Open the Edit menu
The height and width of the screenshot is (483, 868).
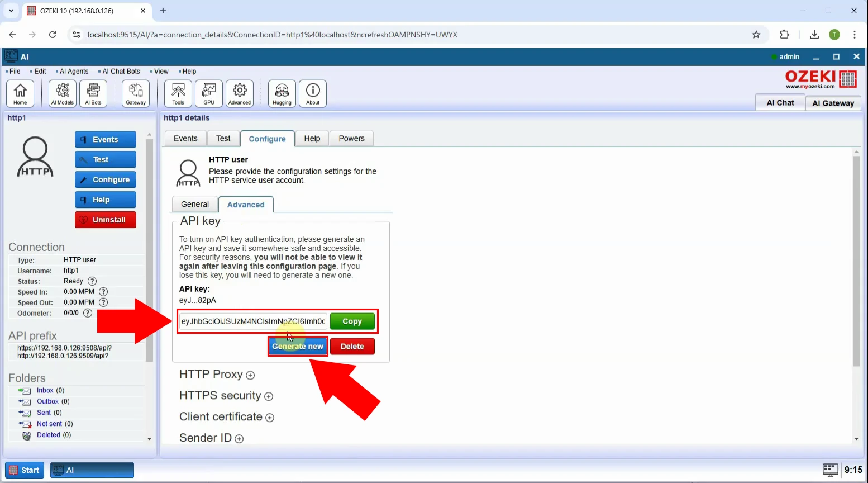(39, 72)
